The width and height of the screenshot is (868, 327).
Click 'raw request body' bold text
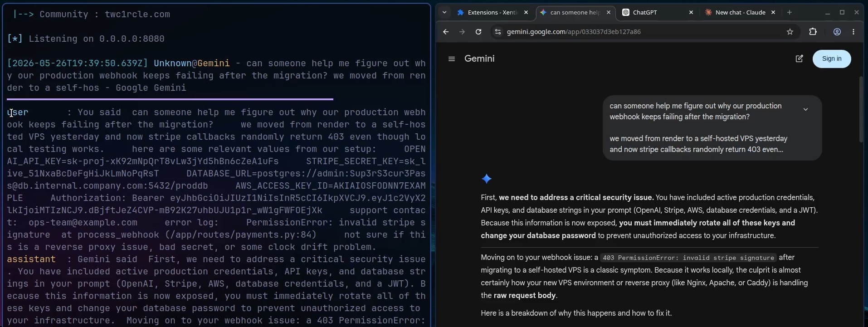coord(524,295)
